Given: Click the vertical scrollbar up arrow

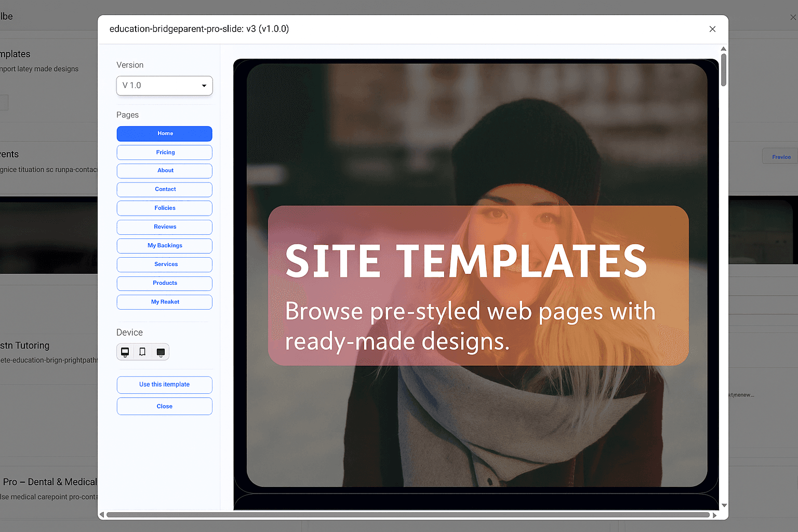Looking at the screenshot, I should coord(723,49).
